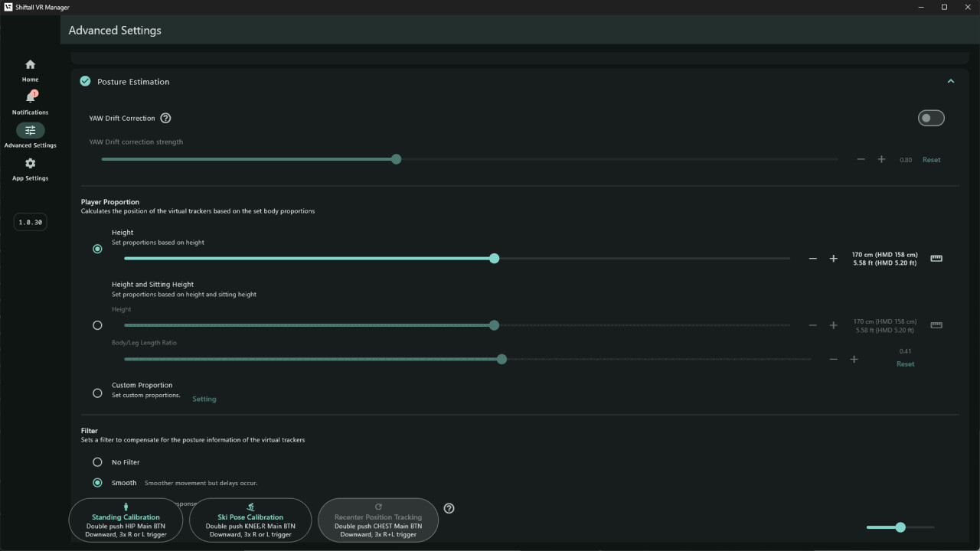Open the Advanced Settings sliders icon in sidebar
The width and height of the screenshot is (980, 551).
pyautogui.click(x=30, y=130)
